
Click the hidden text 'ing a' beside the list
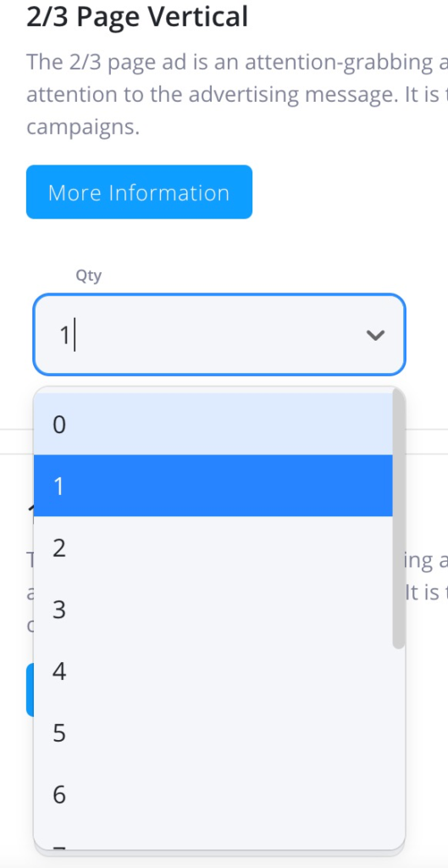click(427, 562)
